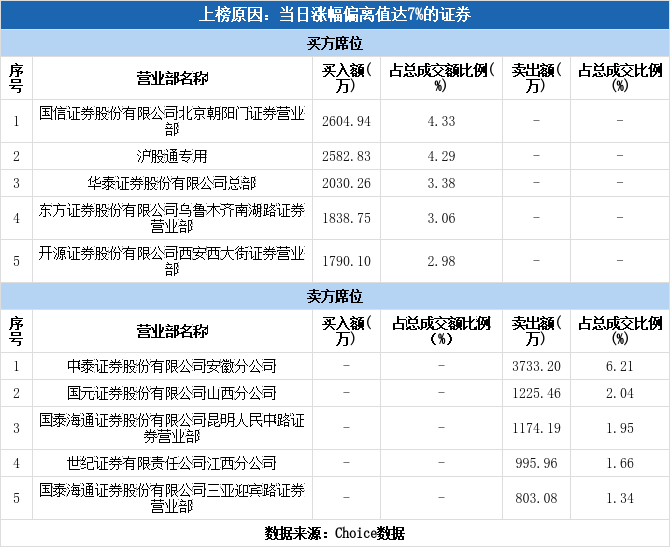Click the 沪股通专用 row name
Image resolution: width=670 pixels, height=547 pixels.
(172, 156)
